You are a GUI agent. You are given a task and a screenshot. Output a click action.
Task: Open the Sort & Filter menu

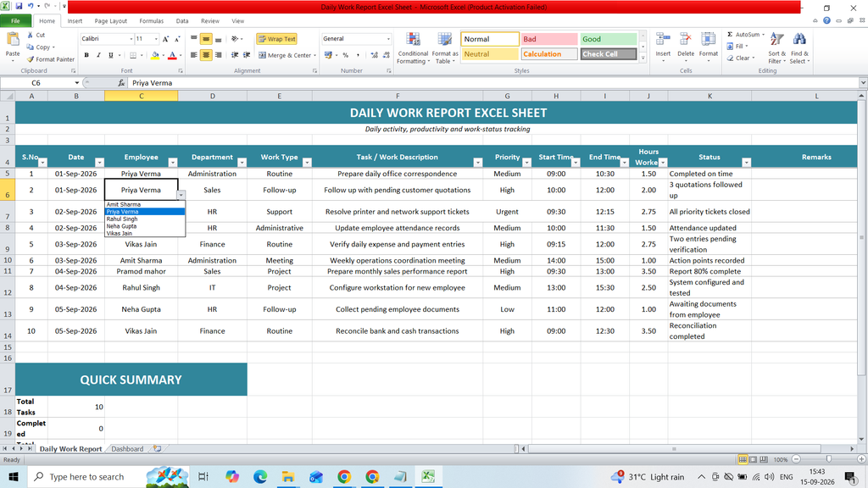coord(776,48)
